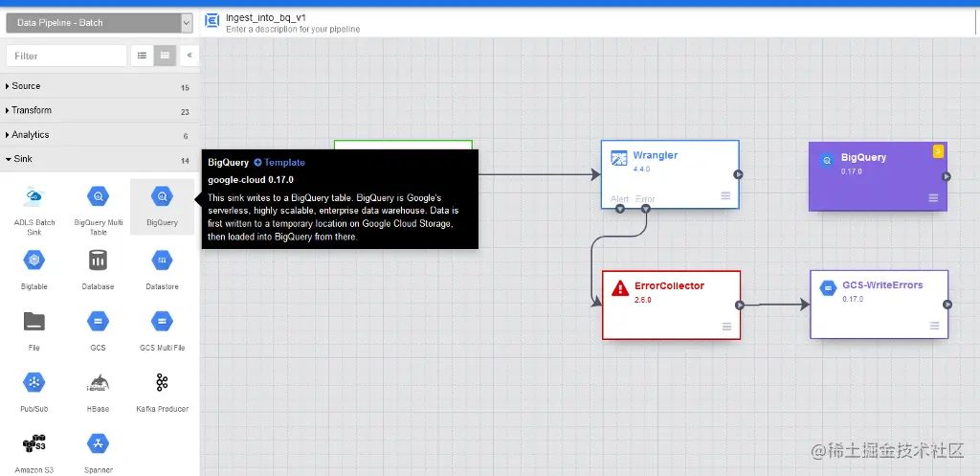The image size is (980, 476).
Task: Open the GCS-WriteErrors node menu
Action: tap(934, 326)
